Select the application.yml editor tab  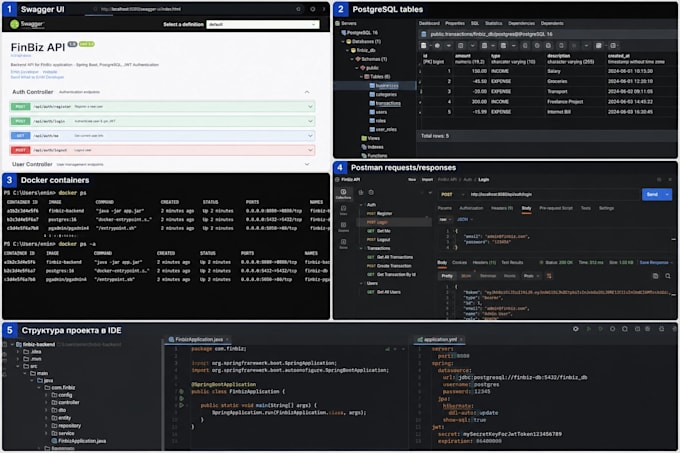[x=440, y=339]
